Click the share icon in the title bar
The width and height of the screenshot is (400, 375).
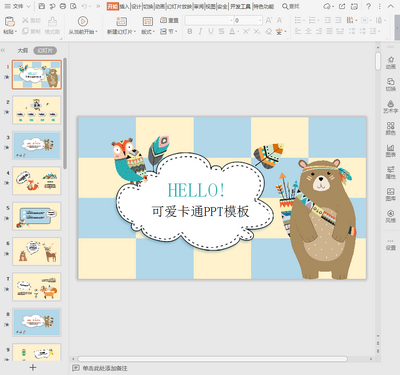342,6
